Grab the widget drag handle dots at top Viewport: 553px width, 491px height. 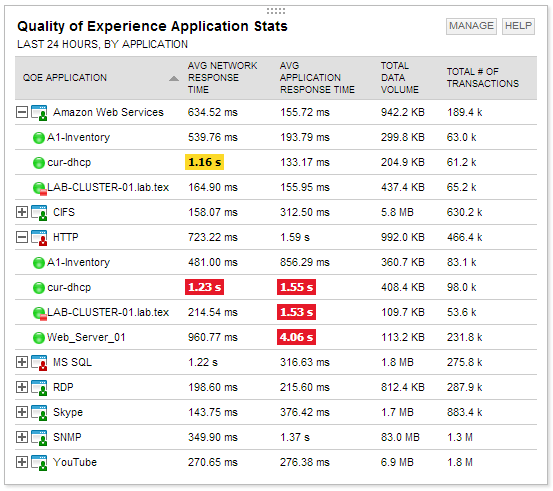276,11
